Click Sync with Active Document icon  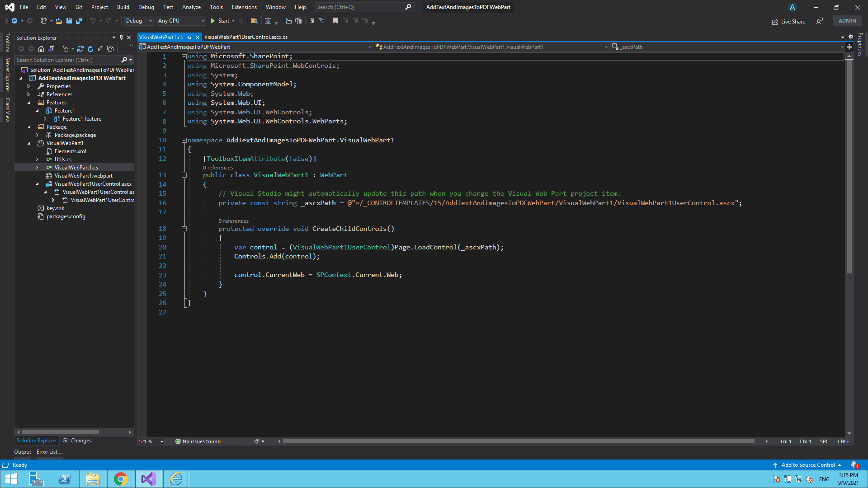click(80, 49)
